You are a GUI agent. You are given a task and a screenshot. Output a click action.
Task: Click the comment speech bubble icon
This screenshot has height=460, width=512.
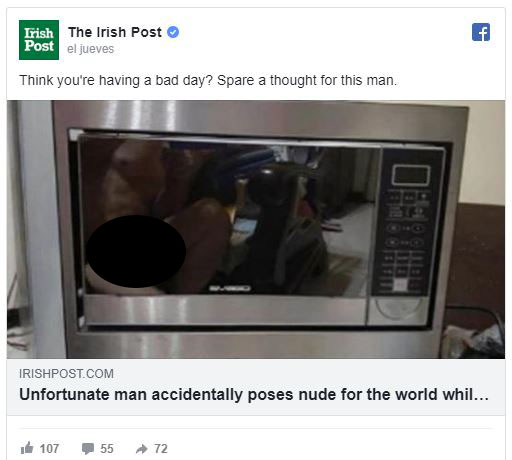point(88,449)
